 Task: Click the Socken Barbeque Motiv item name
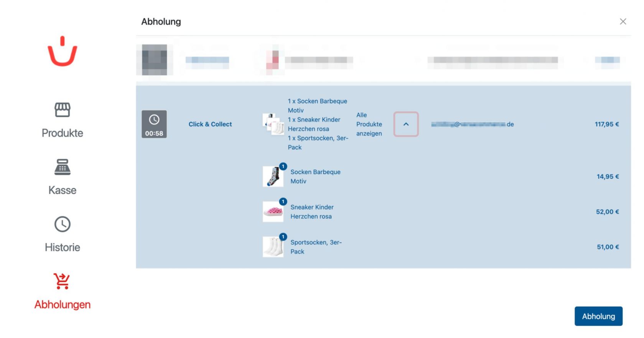(315, 176)
